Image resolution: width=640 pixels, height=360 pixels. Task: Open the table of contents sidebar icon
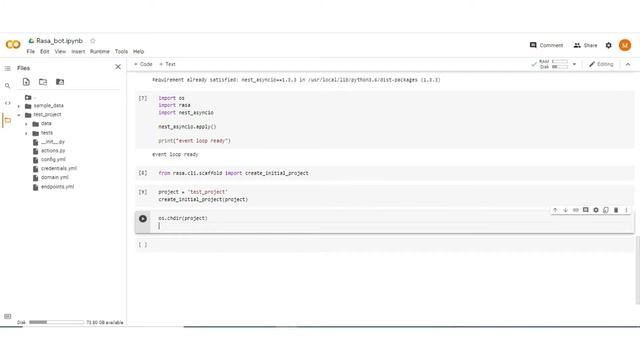(7, 68)
